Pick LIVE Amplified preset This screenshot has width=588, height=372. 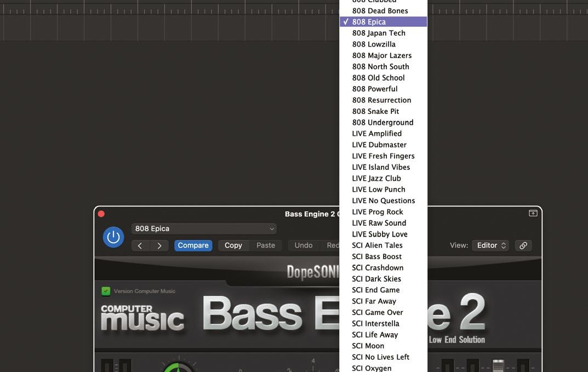click(x=383, y=134)
